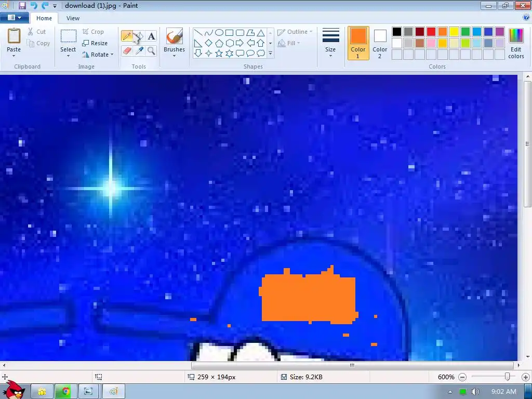Choose the Oval callout shape
The height and width of the screenshot is (399, 532).
pyautogui.click(x=250, y=54)
